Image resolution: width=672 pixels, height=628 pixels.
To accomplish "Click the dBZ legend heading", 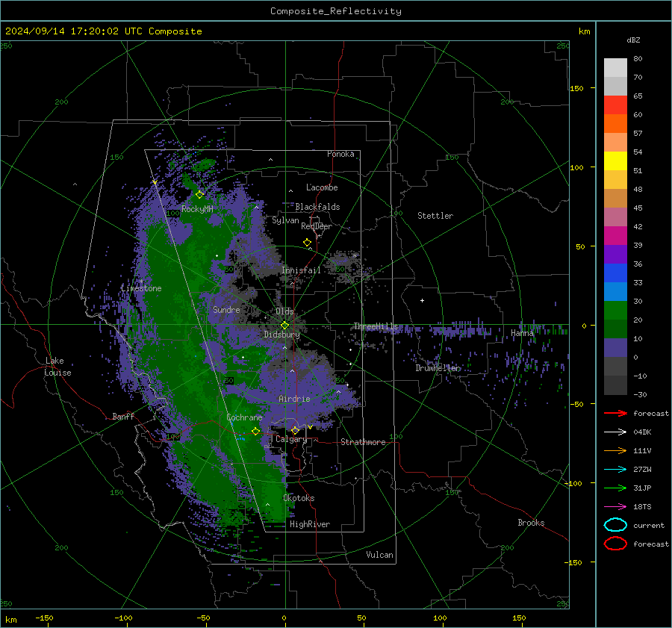I will [x=633, y=40].
